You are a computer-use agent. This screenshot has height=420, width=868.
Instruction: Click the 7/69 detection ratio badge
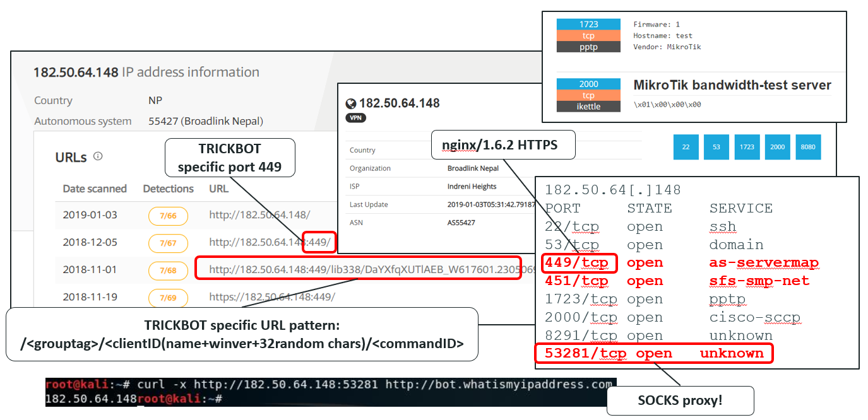click(x=168, y=298)
